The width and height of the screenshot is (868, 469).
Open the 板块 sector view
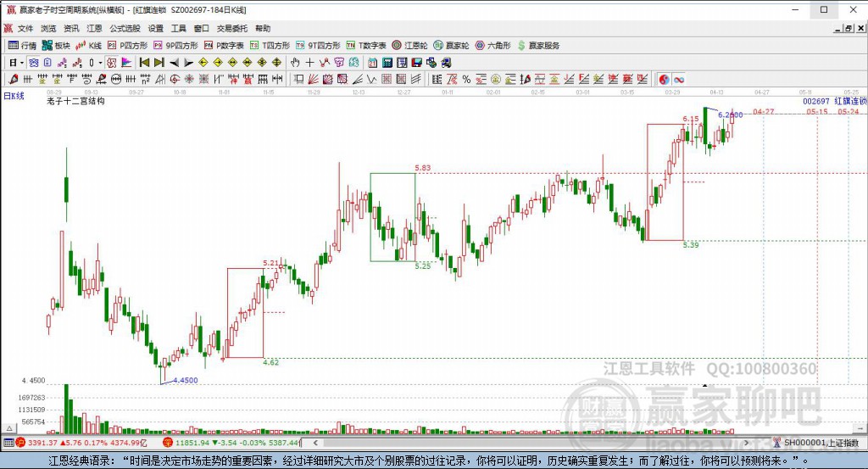57,46
